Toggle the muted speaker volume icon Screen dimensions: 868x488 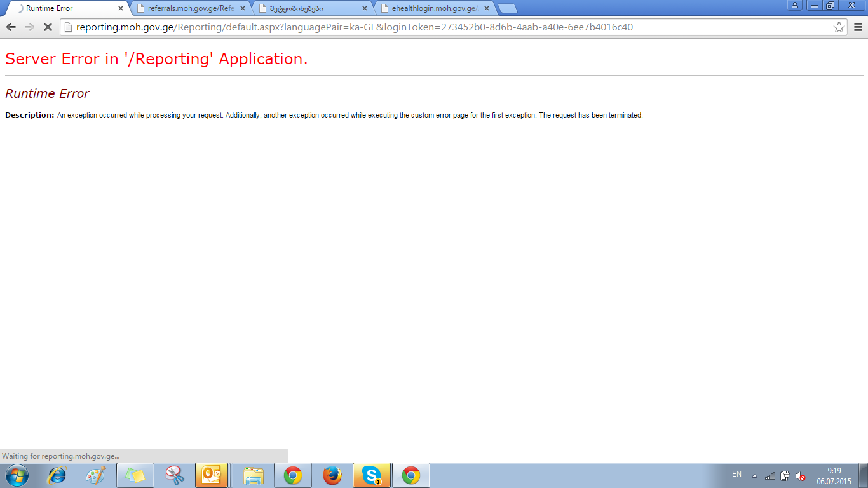(x=801, y=475)
